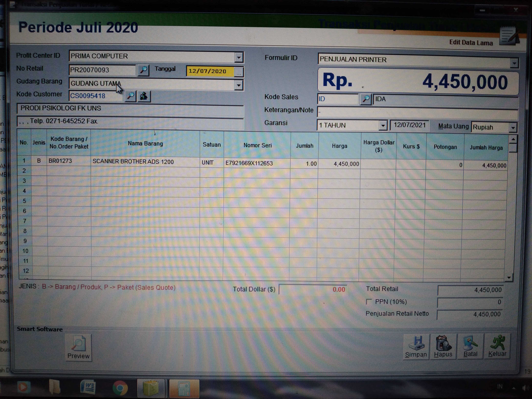Open Google Chrome from the taskbar
532x399 pixels.
(120, 388)
